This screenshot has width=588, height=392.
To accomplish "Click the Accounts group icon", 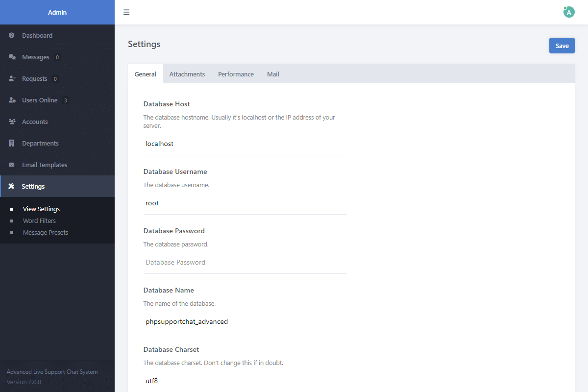I will 12,122.
